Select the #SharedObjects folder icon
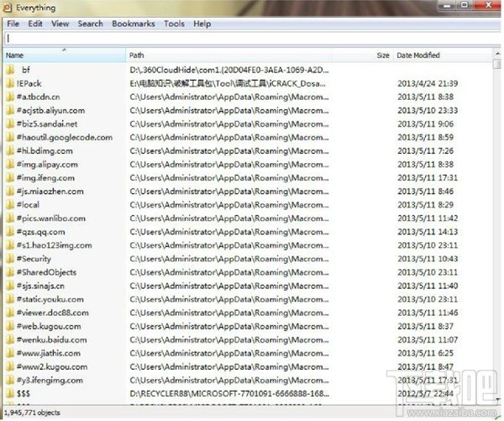The height and width of the screenshot is (421, 504). [x=10, y=272]
